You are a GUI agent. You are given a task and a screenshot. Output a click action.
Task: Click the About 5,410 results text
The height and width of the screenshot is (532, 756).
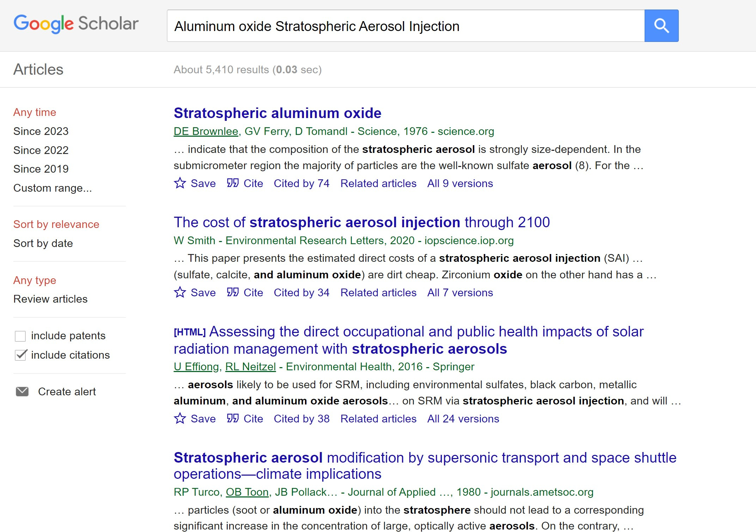point(248,70)
